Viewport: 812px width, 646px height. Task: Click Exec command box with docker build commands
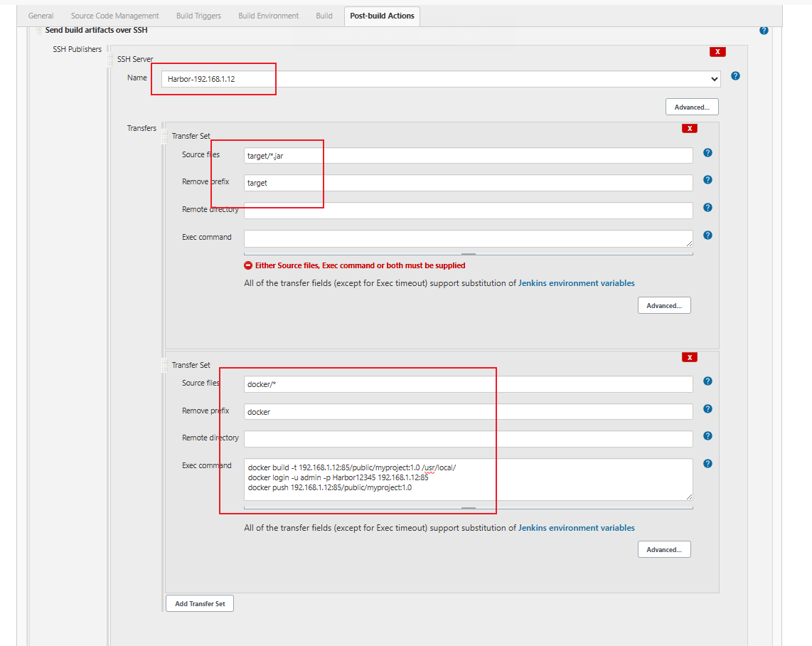468,480
